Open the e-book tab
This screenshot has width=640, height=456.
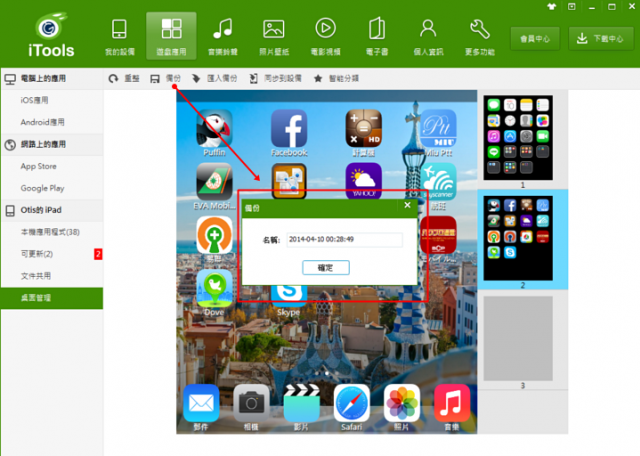pos(377,37)
